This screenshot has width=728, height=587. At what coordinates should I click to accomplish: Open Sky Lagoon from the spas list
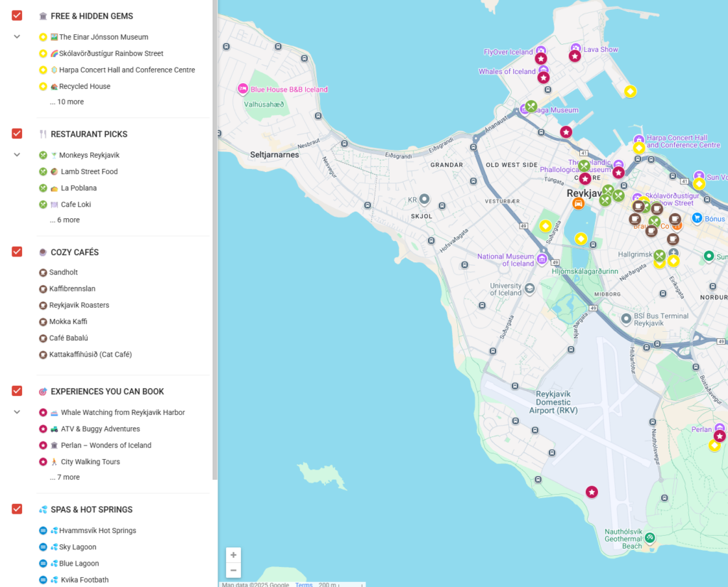78,547
